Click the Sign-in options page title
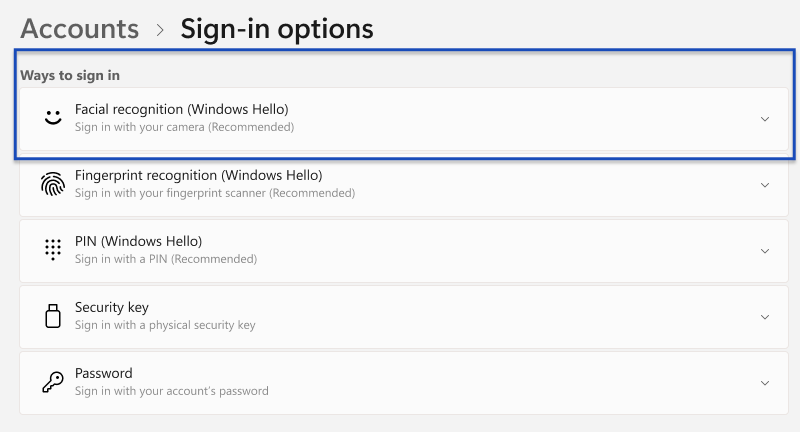This screenshot has width=800, height=432. (277, 29)
